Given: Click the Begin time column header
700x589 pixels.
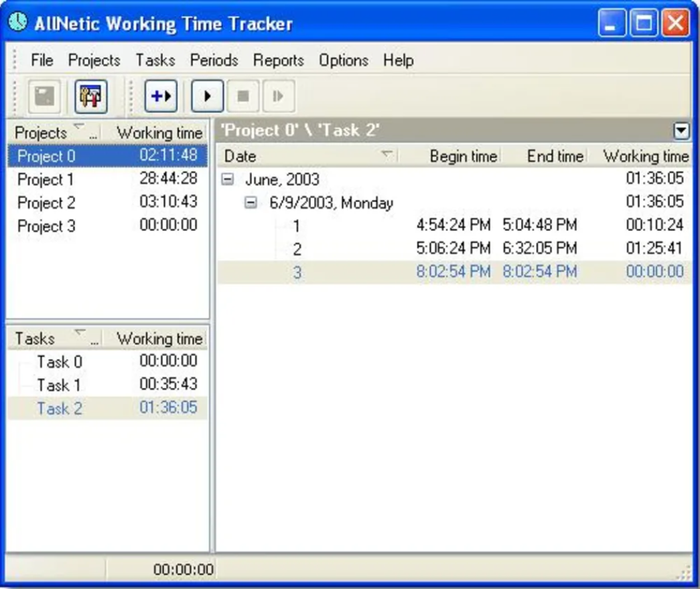Looking at the screenshot, I should click(449, 156).
